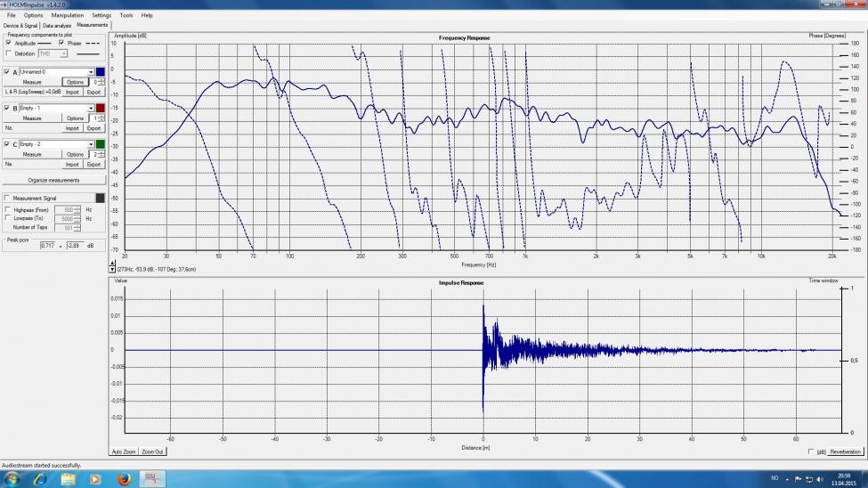Adjust the slot B offset spinner
Image resolution: width=868 pixels, height=488 pixels.
(x=101, y=118)
